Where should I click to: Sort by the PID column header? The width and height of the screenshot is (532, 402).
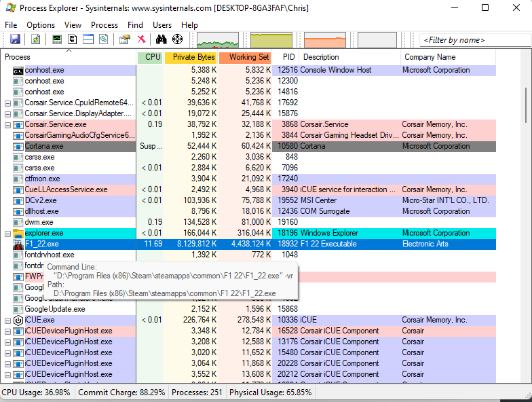285,57
